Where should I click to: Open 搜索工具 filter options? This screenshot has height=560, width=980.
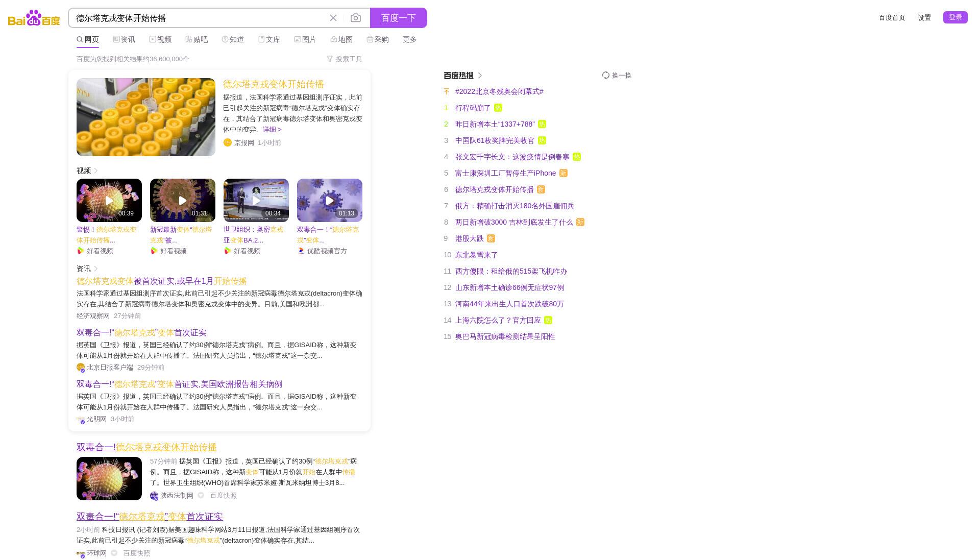tap(344, 59)
